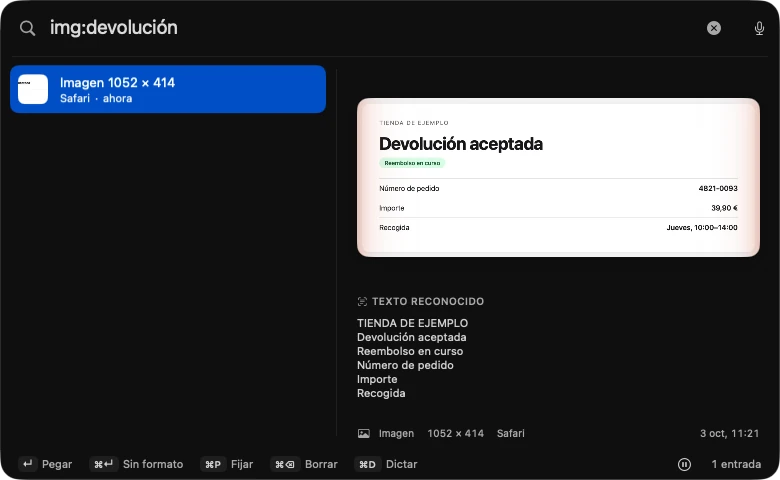
Task: Click the recognized text 'Recogida'
Action: point(381,393)
